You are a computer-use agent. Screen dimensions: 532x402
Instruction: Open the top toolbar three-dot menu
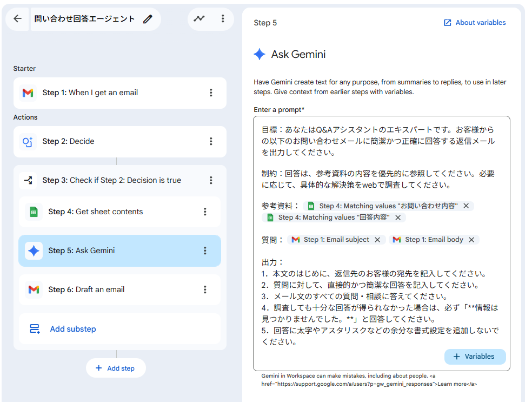point(223,18)
